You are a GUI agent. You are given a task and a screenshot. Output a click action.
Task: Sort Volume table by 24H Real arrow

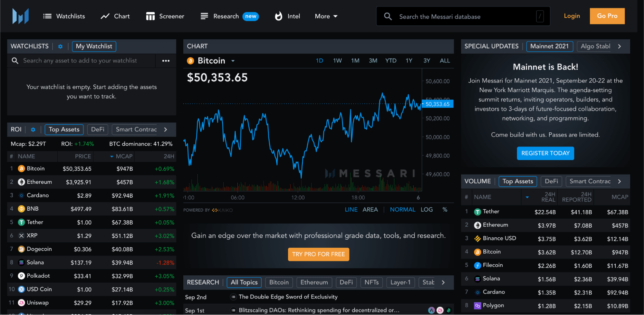[x=527, y=197]
